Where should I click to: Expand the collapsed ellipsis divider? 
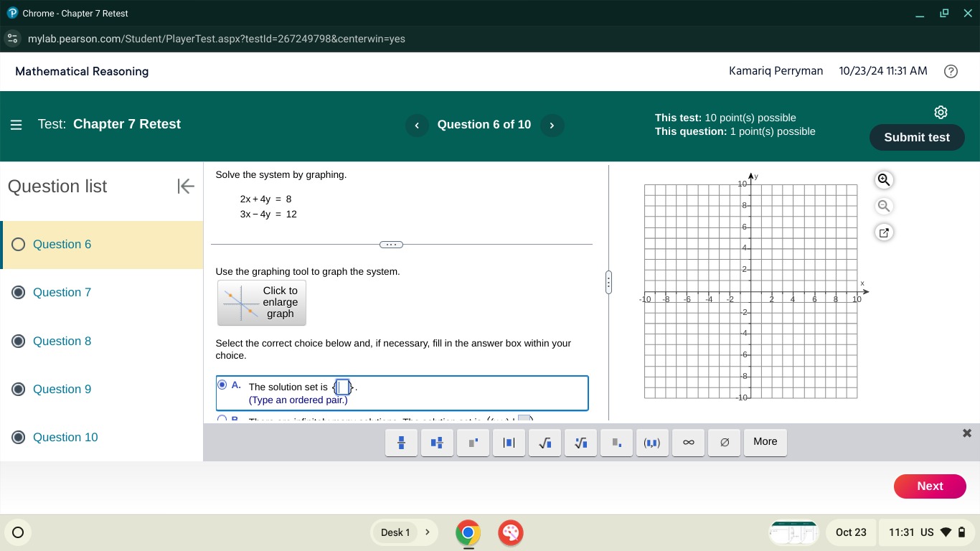tap(391, 245)
